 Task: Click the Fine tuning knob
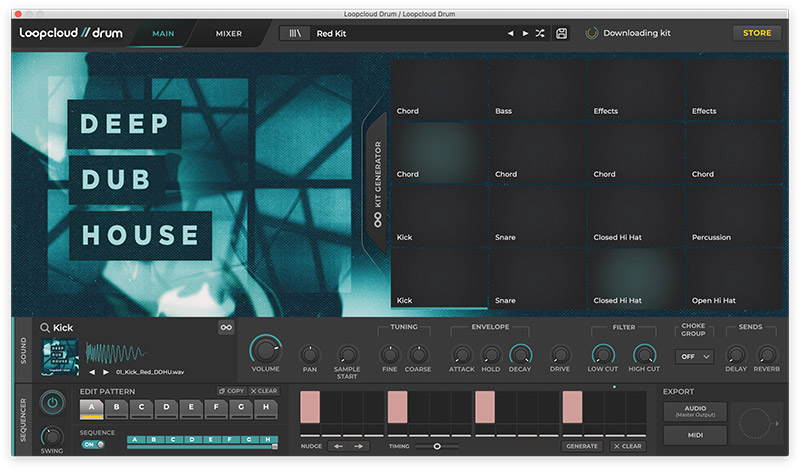[x=390, y=355]
